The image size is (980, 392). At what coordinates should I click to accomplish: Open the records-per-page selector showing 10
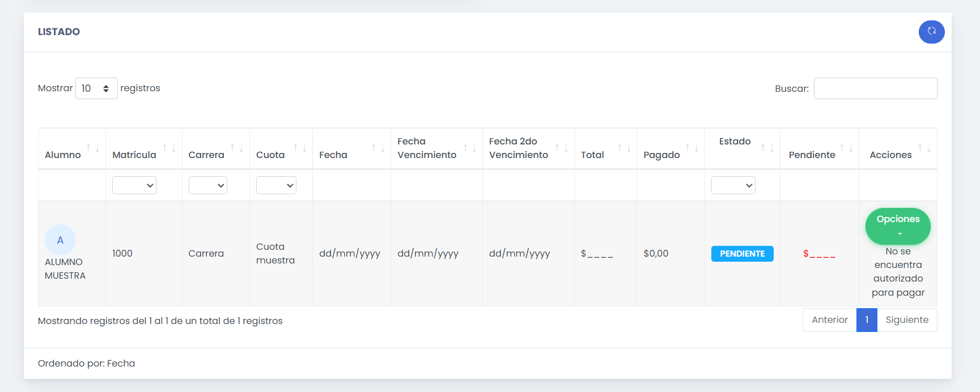click(x=96, y=88)
